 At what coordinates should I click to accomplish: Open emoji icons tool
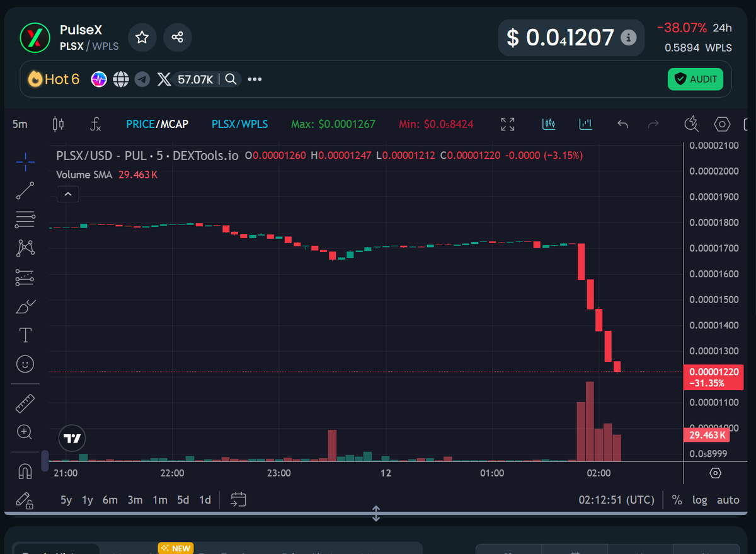[x=25, y=364]
